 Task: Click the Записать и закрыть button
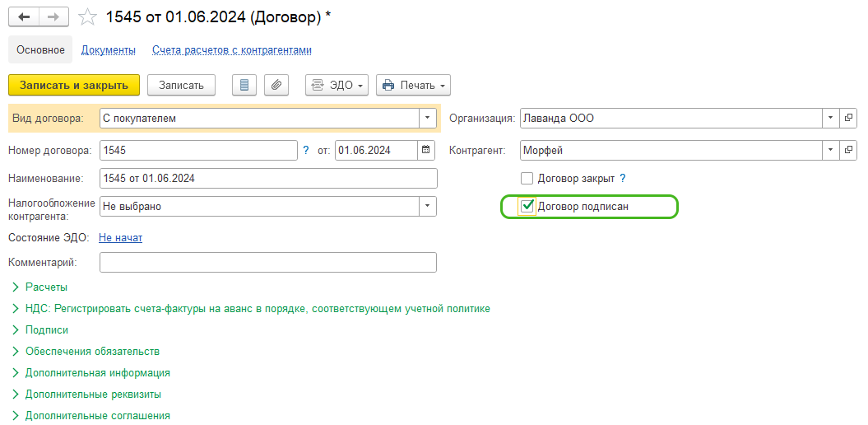[x=74, y=85]
